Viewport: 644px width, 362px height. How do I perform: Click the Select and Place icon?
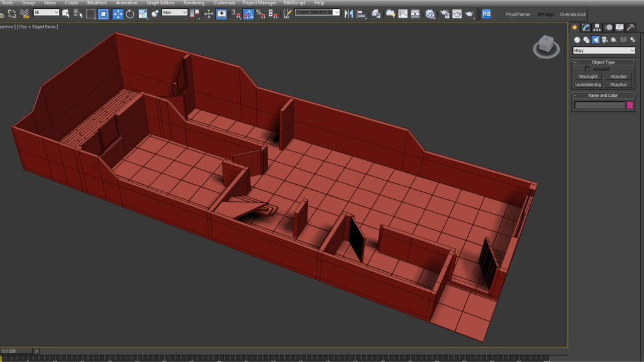tap(155, 14)
